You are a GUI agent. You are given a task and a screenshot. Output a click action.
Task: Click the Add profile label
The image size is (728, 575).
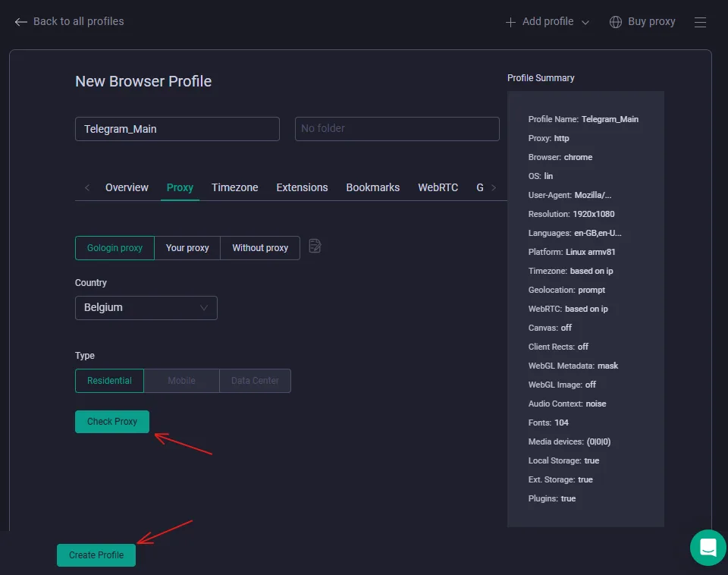(548, 22)
